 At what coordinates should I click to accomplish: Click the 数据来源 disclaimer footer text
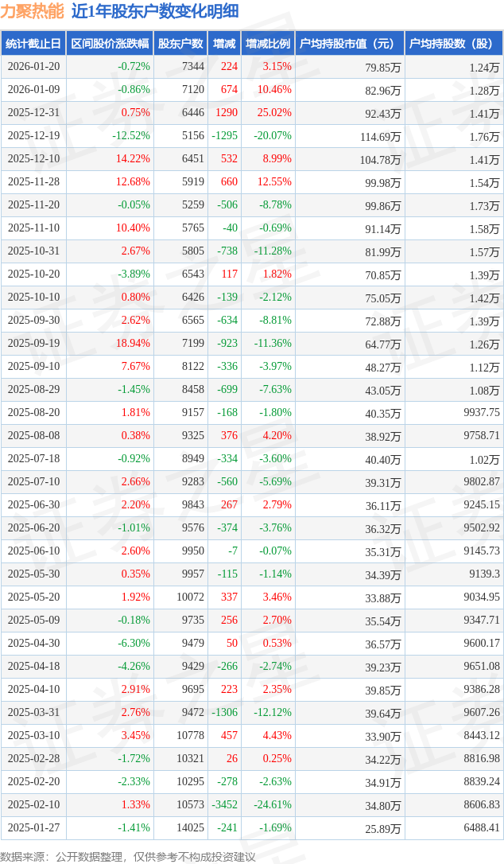(x=128, y=856)
